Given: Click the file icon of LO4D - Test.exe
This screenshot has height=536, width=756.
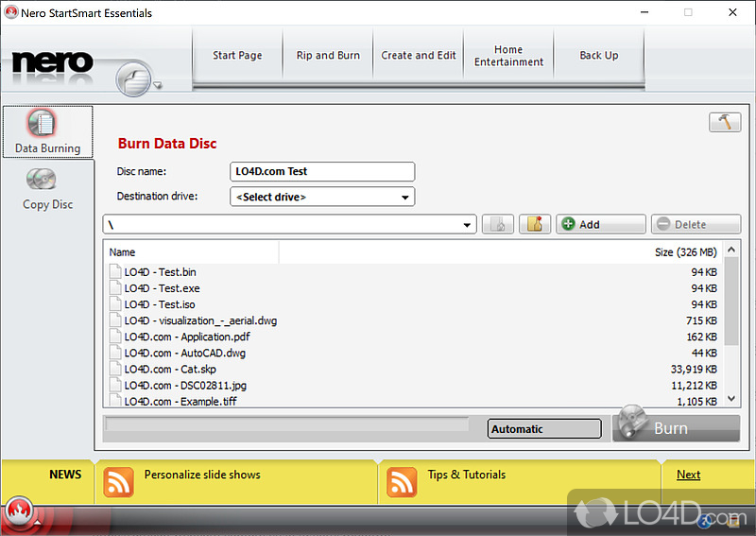Looking at the screenshot, I should click(114, 288).
